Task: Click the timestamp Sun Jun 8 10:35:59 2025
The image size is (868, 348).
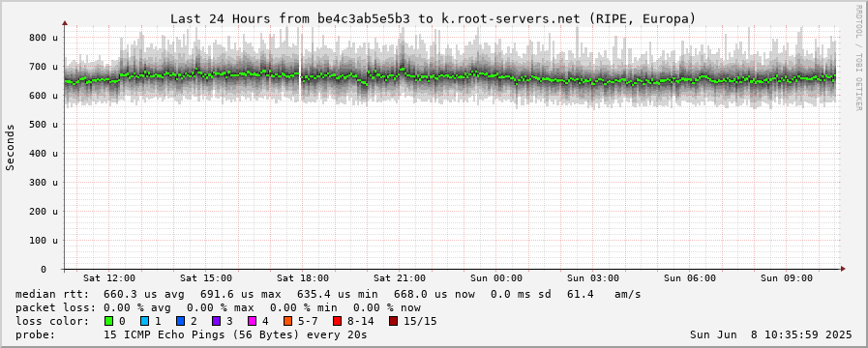Action: coord(771,334)
